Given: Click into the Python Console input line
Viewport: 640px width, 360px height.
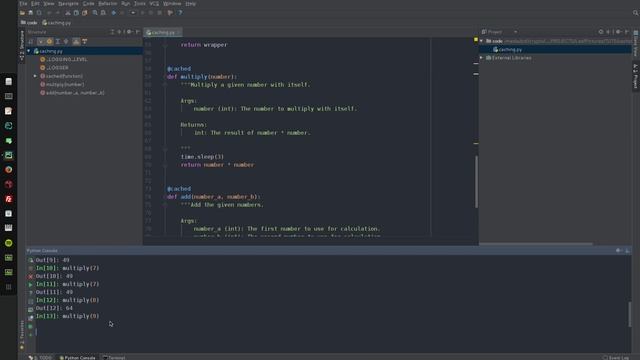Looking at the screenshot, I should (333, 332).
